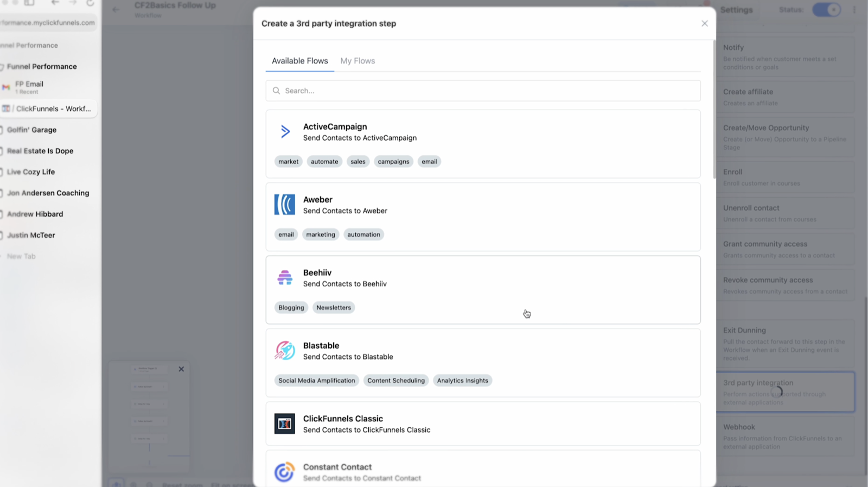The height and width of the screenshot is (487, 868).
Task: Click the Gmail icon next to FP Email
Action: click(6, 87)
